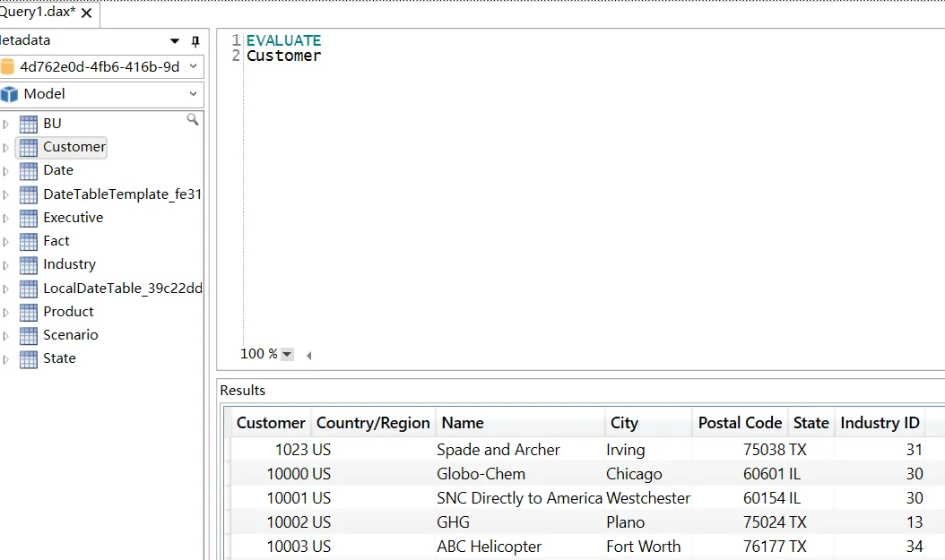945x560 pixels.
Task: Select the Customer table icon
Action: (x=29, y=148)
